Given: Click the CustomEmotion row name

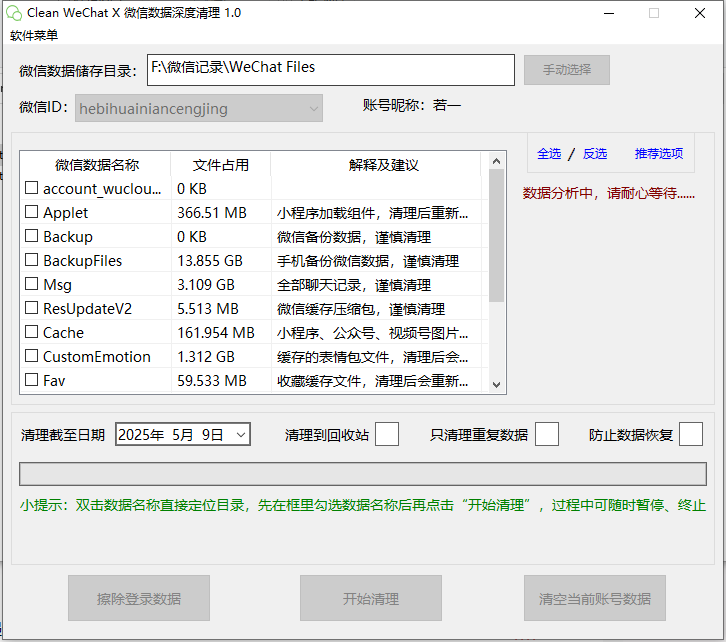Looking at the screenshot, I should click(97, 357).
